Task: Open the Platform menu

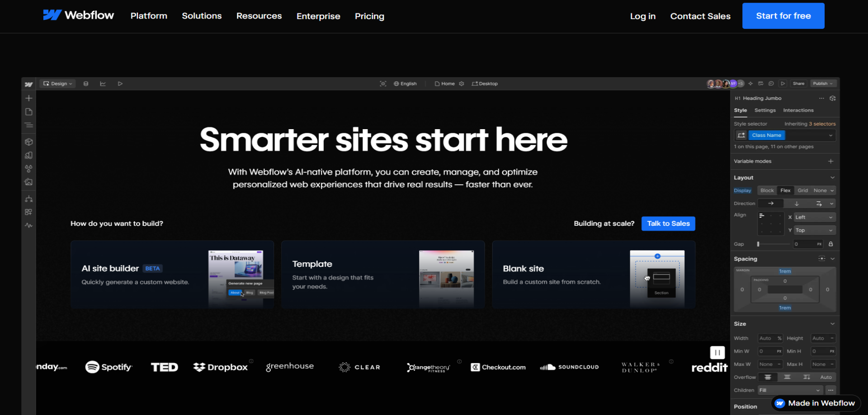Action: point(149,16)
